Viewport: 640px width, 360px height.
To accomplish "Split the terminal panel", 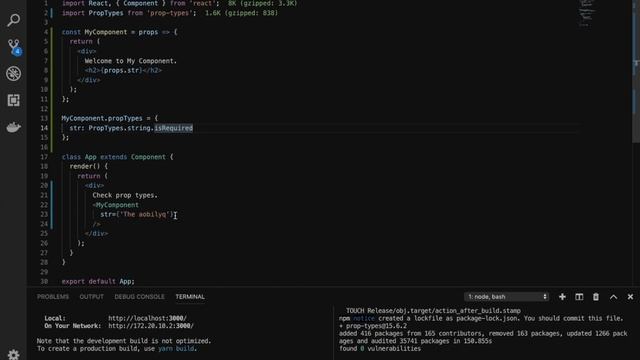I will 579,297.
